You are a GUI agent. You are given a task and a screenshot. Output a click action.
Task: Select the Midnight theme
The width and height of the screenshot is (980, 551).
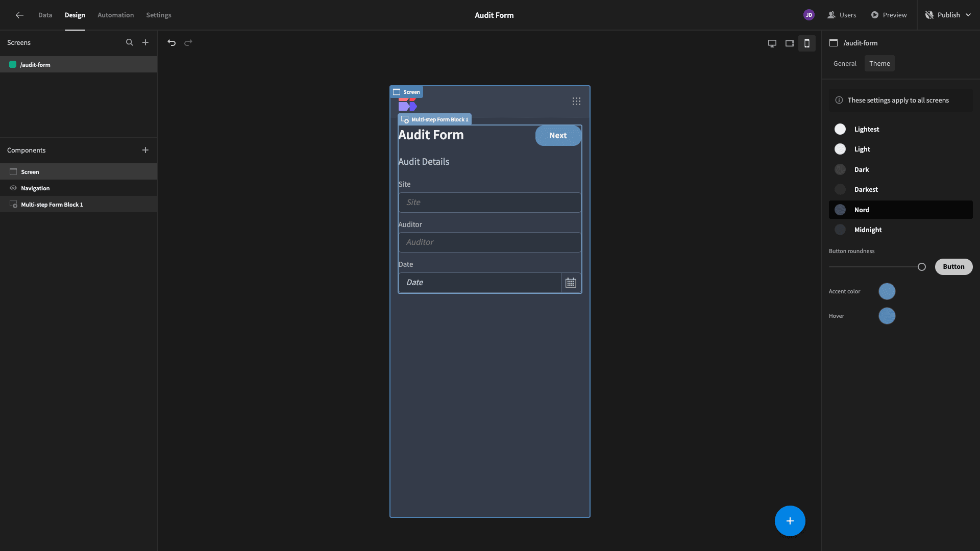click(900, 230)
